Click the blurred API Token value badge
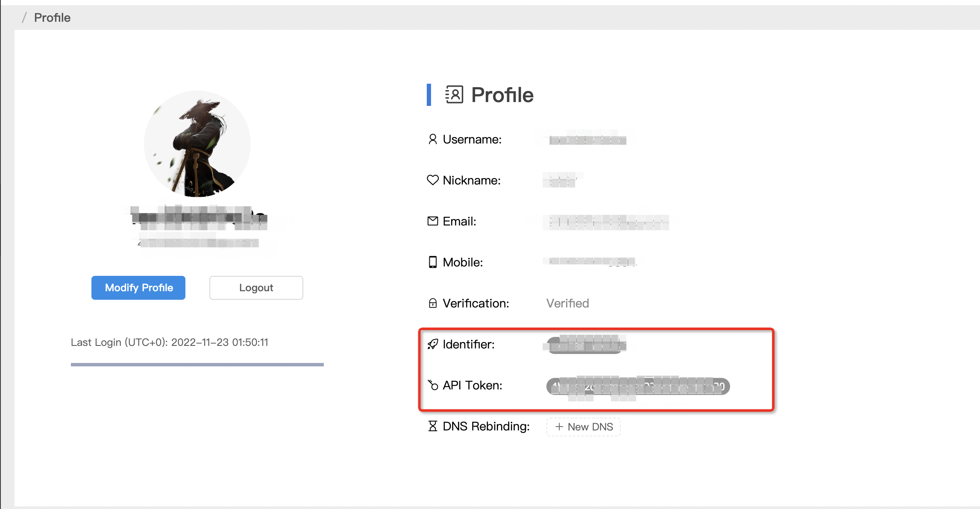Screen dimensions: 980x509 [638, 386]
